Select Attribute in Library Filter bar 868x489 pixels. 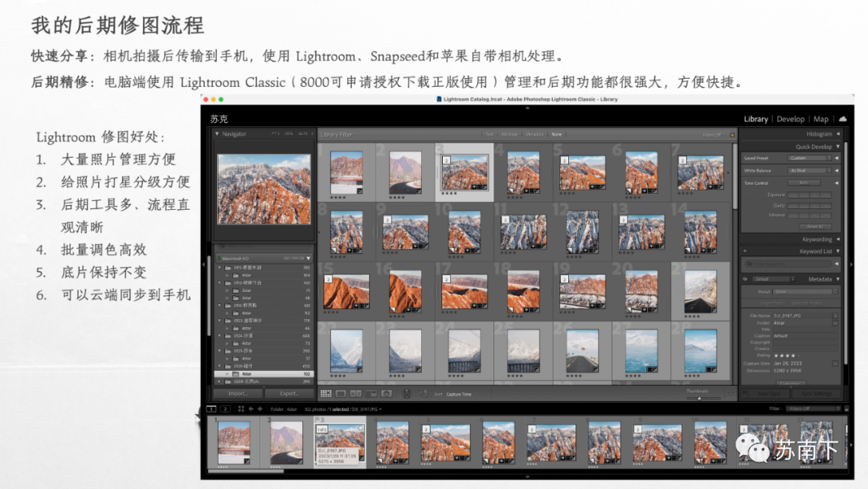coord(510,134)
